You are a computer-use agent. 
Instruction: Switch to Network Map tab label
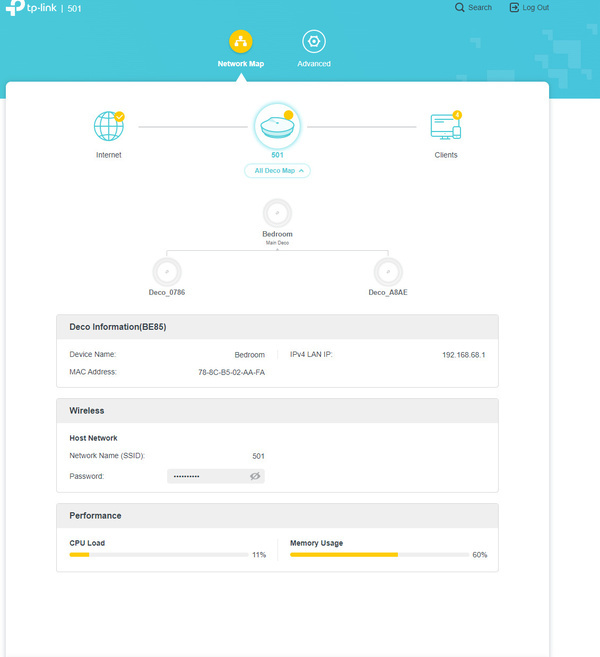tap(241, 64)
